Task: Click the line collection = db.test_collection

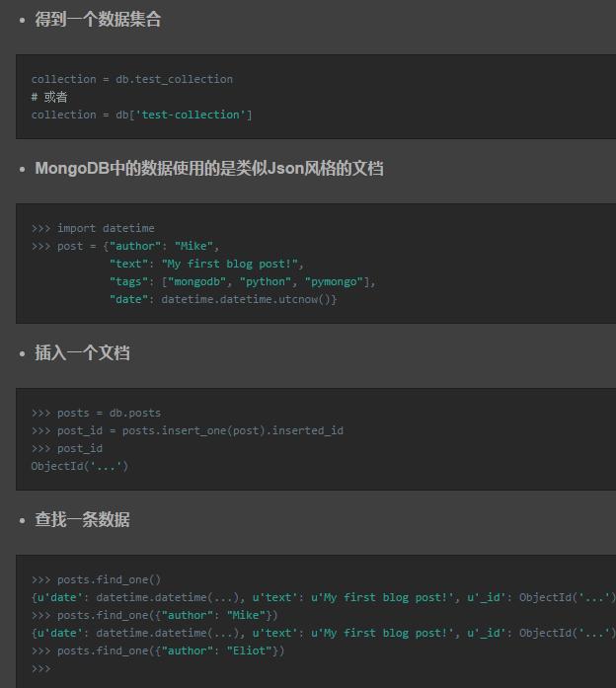Action: coord(131,79)
